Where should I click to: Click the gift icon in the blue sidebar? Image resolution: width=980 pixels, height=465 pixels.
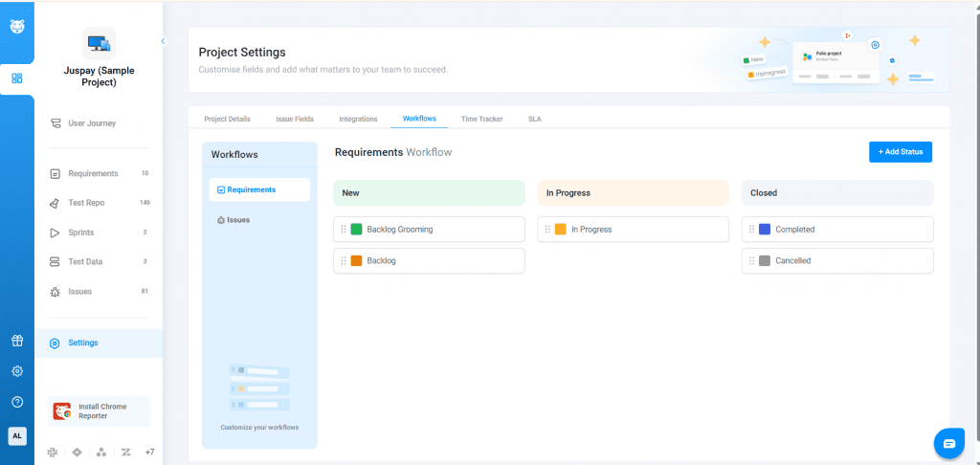coord(17,341)
